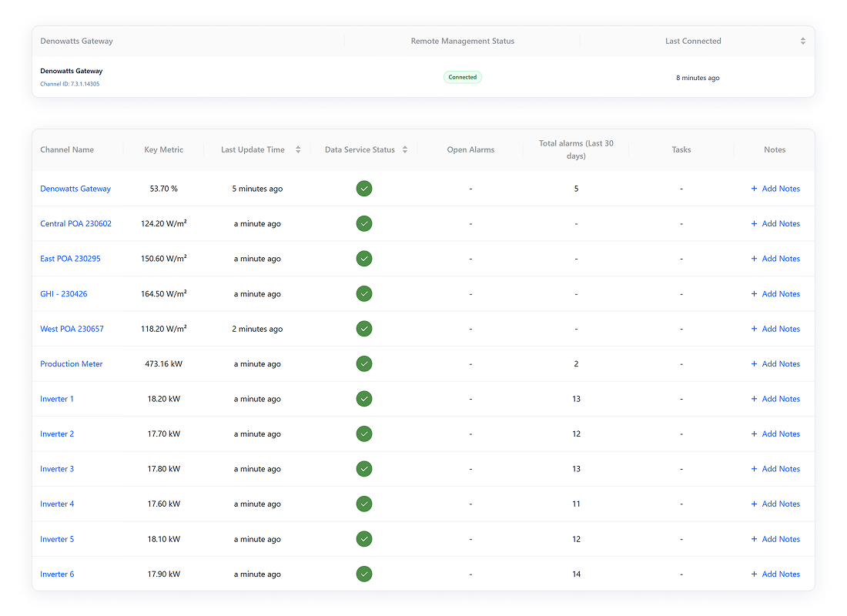Image resolution: width=847 pixels, height=616 pixels.
Task: Add Notes for Inverter 5
Action: pos(780,539)
